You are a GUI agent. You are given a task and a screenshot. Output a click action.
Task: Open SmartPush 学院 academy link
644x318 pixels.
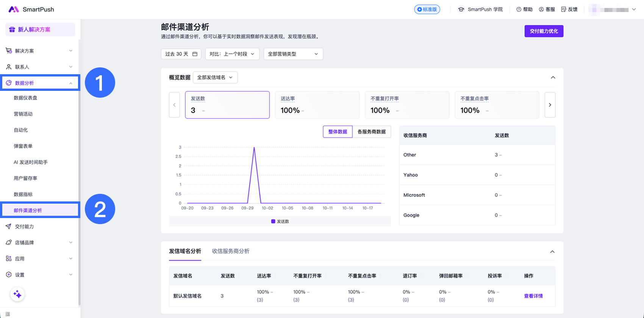[x=480, y=9]
